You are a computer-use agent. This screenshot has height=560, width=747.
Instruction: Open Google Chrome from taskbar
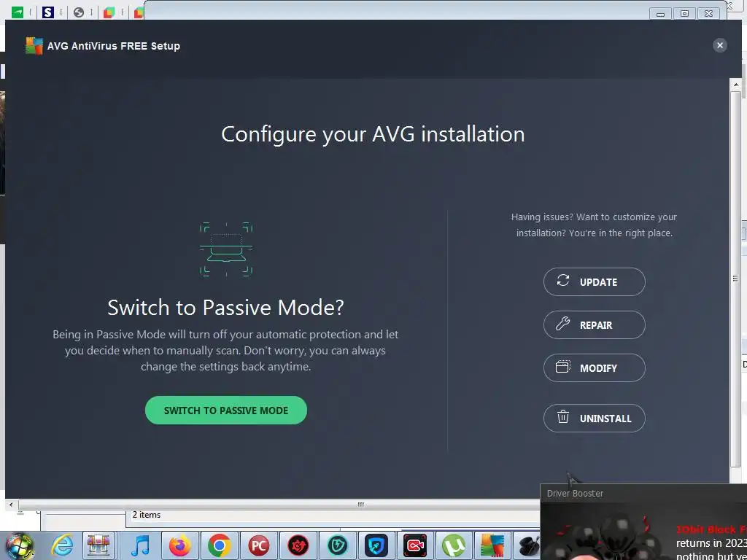pyautogui.click(x=219, y=545)
